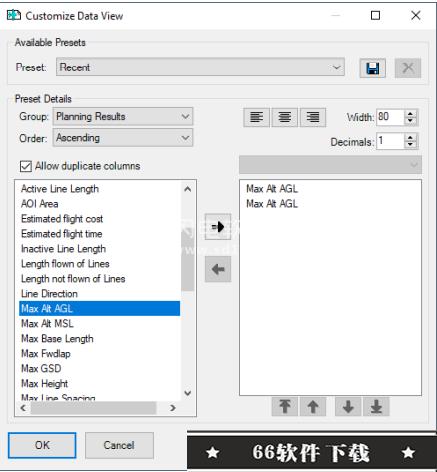This screenshot has height=472, width=437.
Task: Click the Cancel button
Action: click(119, 445)
